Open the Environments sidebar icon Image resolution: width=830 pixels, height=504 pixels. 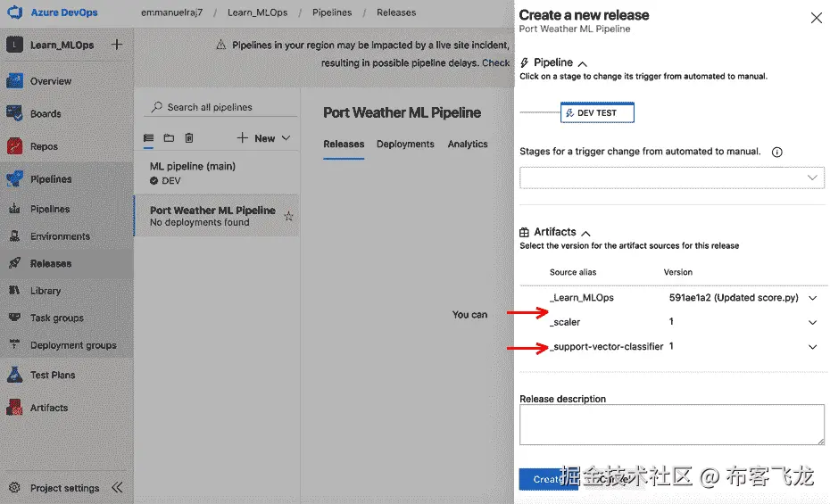pyautogui.click(x=15, y=235)
